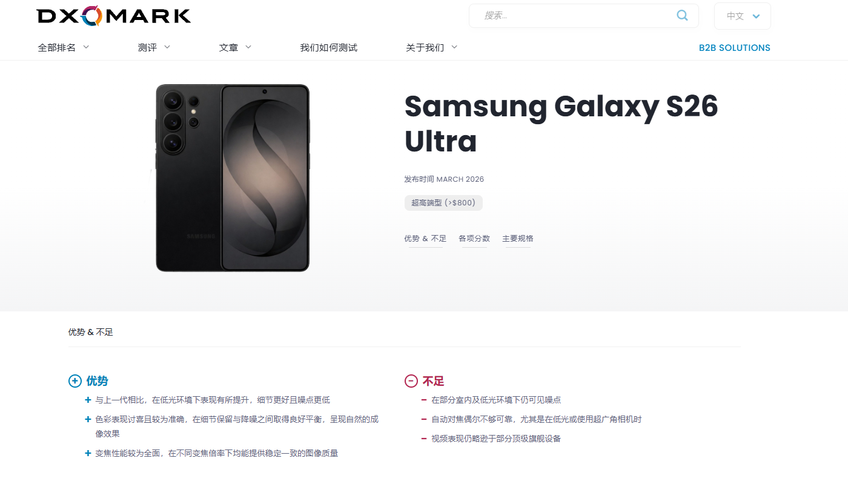Click the blue plus icon beside 优势
The height and width of the screenshot is (504, 848).
click(x=75, y=381)
